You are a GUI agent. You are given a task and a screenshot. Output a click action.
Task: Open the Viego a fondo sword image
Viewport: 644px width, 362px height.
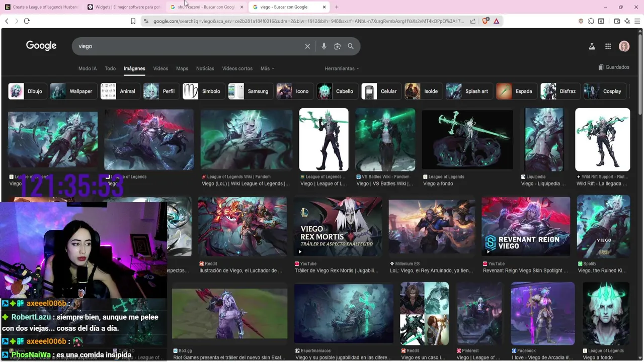[467, 140]
